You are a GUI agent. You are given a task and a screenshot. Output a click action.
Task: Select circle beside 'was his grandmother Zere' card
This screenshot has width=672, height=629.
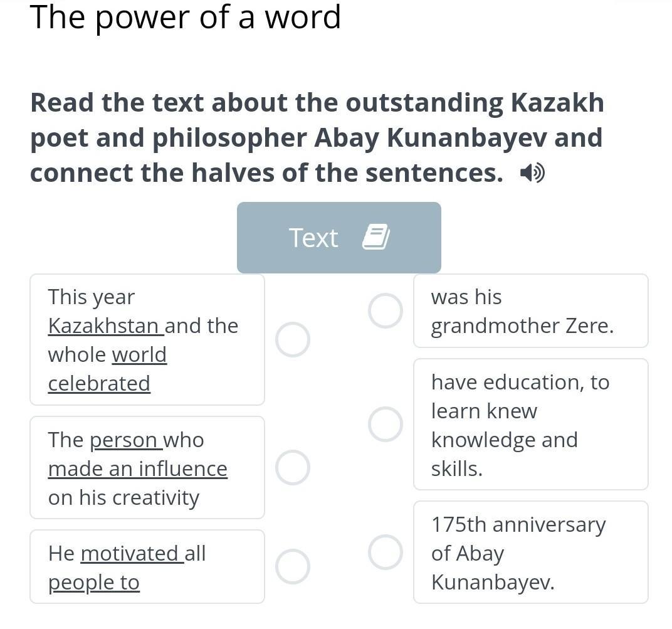coord(385,310)
